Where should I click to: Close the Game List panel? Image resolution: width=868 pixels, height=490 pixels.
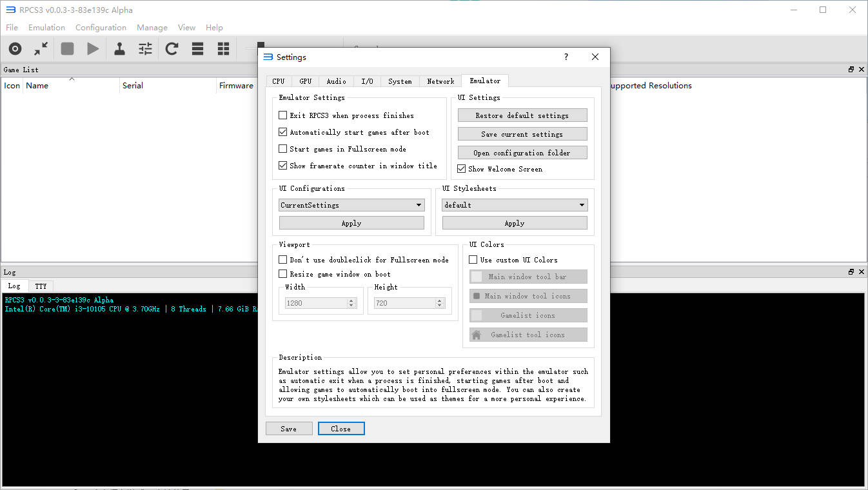pyautogui.click(x=861, y=70)
